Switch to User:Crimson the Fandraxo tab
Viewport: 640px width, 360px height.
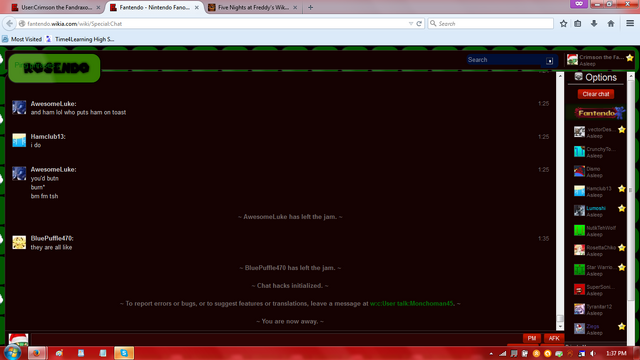(x=56, y=7)
